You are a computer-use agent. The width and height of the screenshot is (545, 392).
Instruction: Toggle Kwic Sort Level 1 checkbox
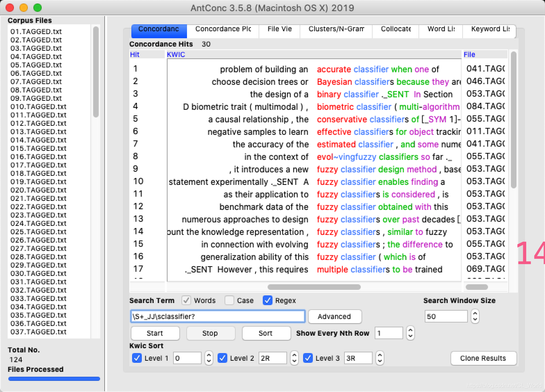pyautogui.click(x=137, y=358)
